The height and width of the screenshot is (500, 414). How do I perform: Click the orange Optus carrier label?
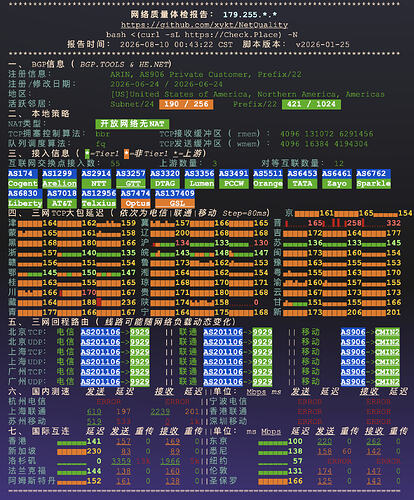tap(136, 203)
